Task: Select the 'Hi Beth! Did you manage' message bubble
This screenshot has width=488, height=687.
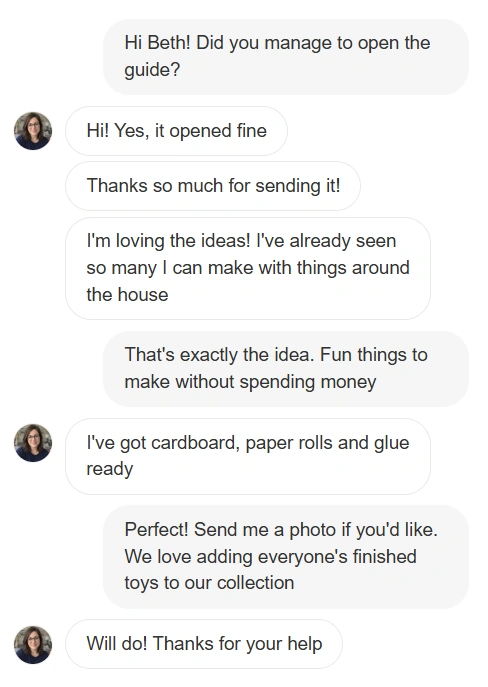Action: (286, 57)
